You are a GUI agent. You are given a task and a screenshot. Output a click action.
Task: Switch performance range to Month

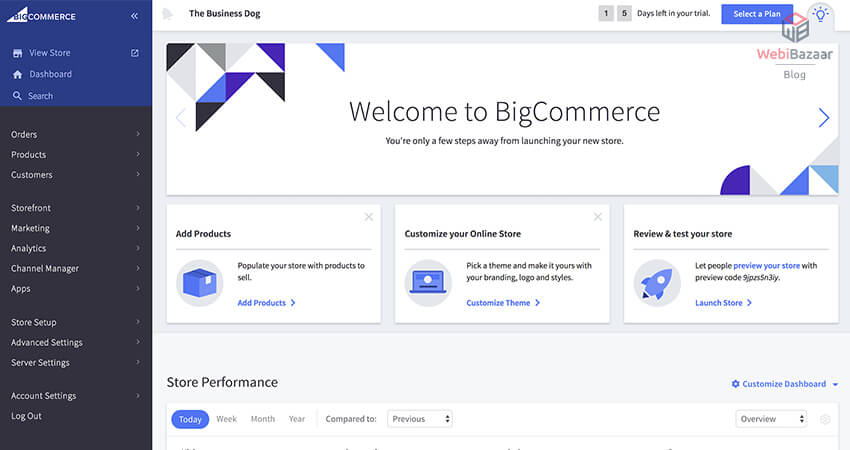[x=263, y=419]
